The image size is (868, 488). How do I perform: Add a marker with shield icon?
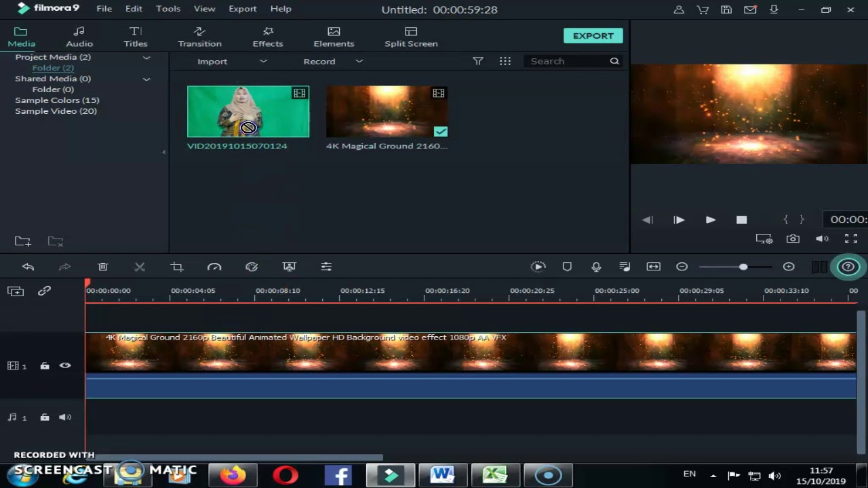[x=567, y=267]
